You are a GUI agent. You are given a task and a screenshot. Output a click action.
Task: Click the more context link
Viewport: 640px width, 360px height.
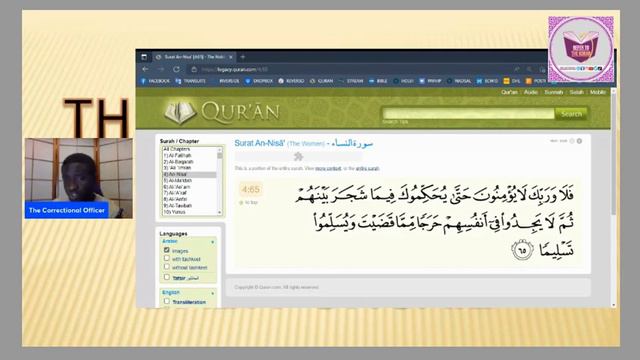click(328, 169)
